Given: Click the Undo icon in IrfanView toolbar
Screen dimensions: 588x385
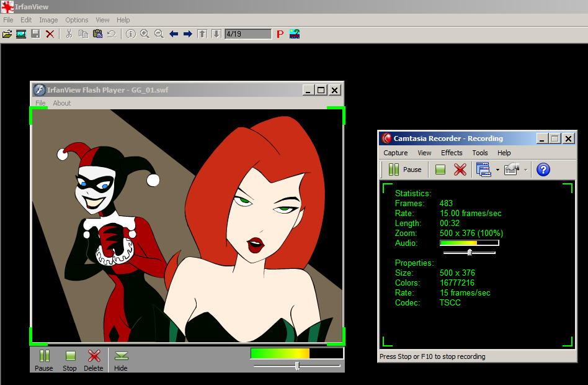Looking at the screenshot, I should tap(112, 34).
